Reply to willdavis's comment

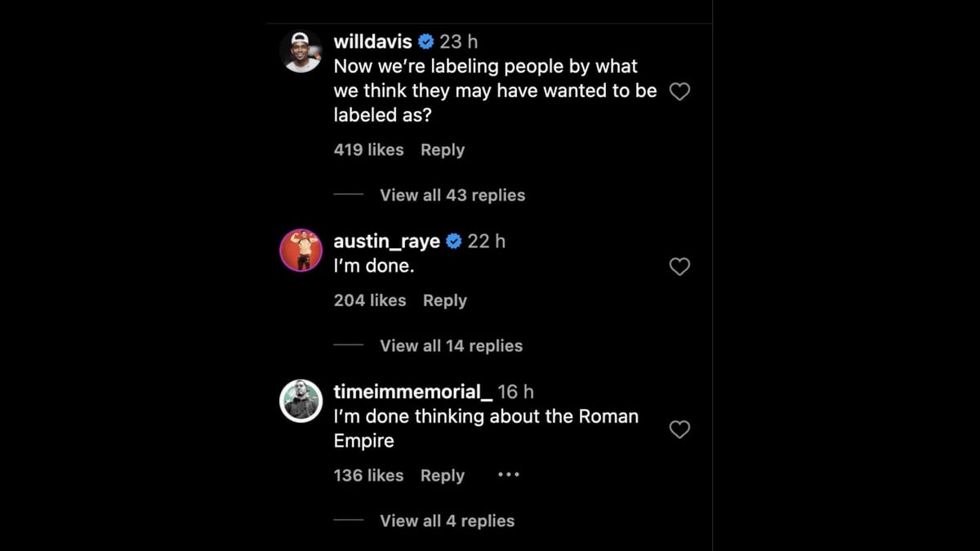pyautogui.click(x=443, y=150)
